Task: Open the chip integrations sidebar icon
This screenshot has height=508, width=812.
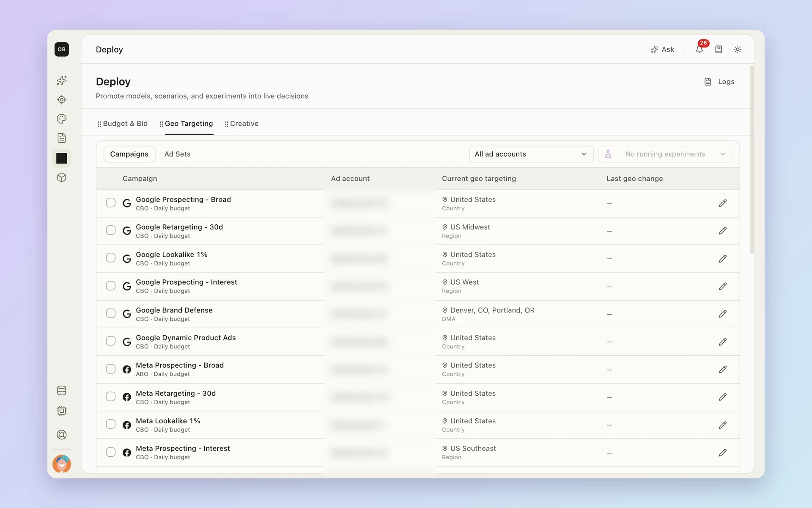Action: click(62, 411)
